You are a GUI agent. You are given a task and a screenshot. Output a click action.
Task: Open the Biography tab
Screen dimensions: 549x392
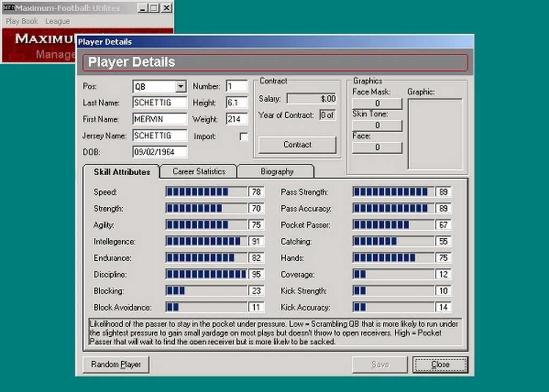pyautogui.click(x=277, y=171)
